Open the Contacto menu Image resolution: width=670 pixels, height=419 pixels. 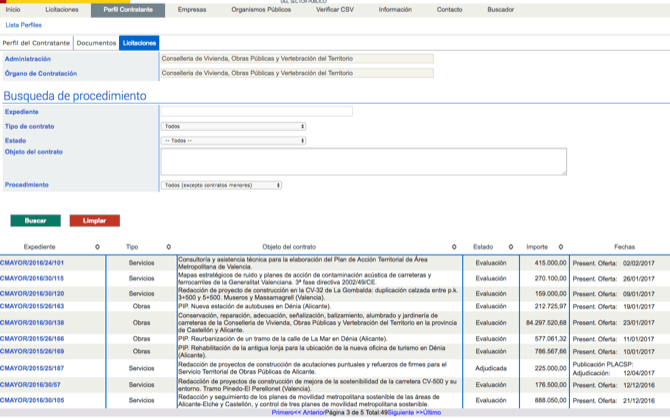coord(450,9)
